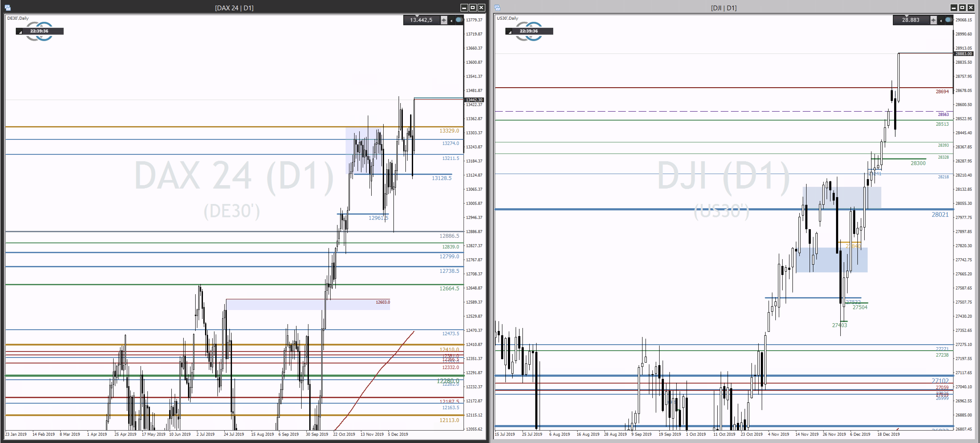Select the 28021 level label
The width and height of the screenshot is (980, 443).
click(940, 214)
